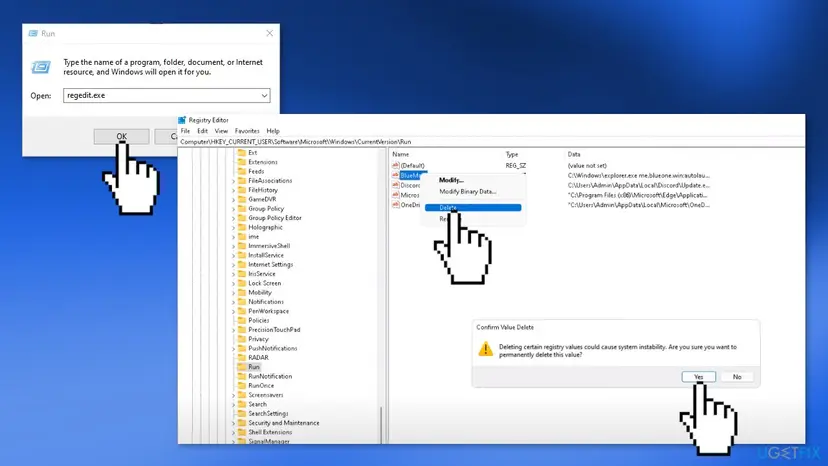The width and height of the screenshot is (828, 466).
Task: Expand the Holographic key
Action: pyautogui.click(x=233, y=227)
